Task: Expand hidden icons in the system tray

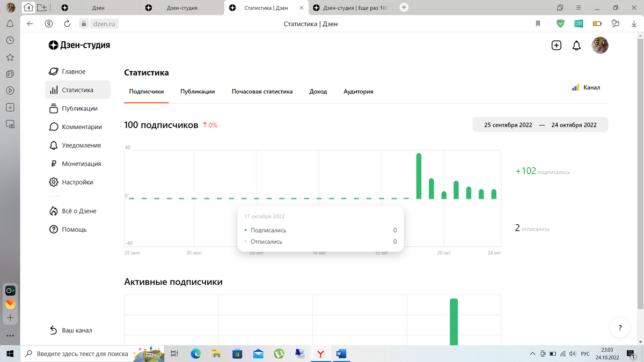Action: (x=532, y=354)
